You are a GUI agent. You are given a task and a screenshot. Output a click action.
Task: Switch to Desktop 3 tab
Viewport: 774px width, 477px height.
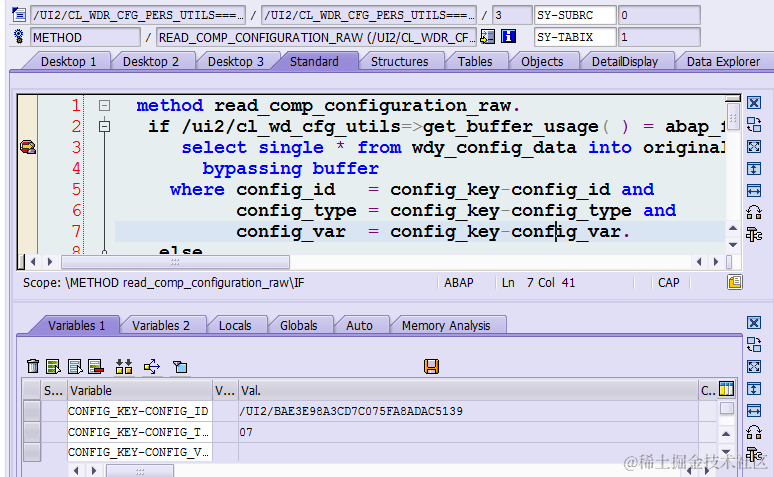pos(235,62)
